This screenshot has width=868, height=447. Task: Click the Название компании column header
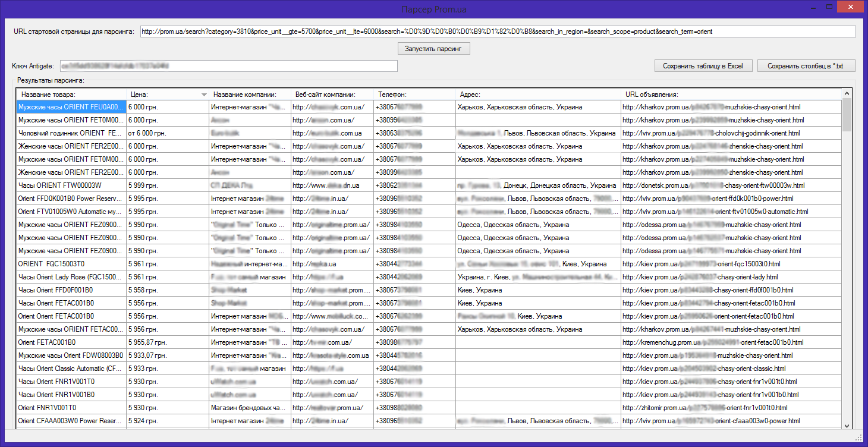point(250,95)
